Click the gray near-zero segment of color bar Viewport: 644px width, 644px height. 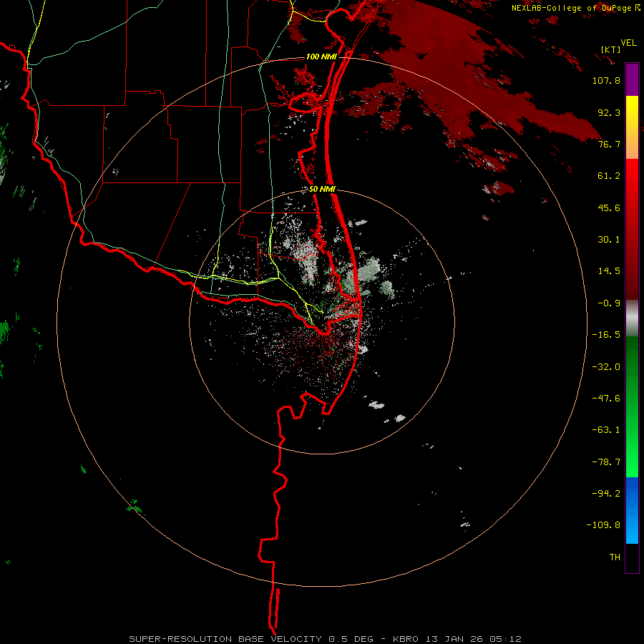[x=632, y=318]
